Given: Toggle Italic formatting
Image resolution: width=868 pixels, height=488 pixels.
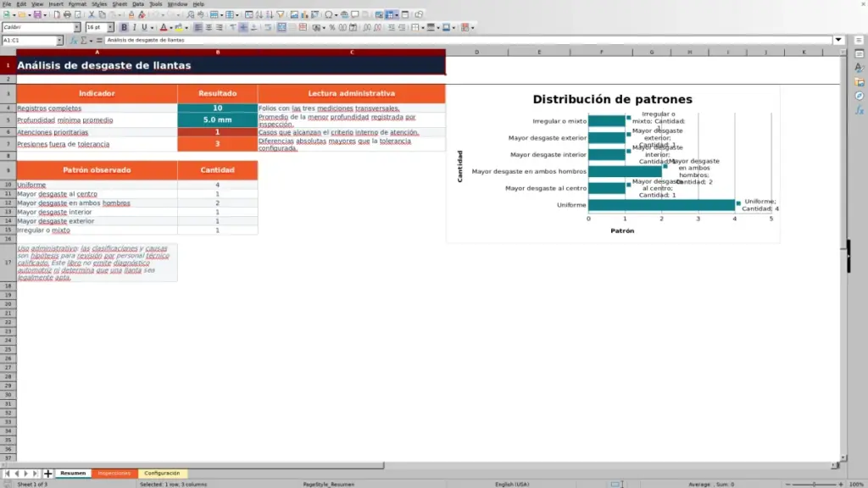Looking at the screenshot, I should pyautogui.click(x=134, y=28).
